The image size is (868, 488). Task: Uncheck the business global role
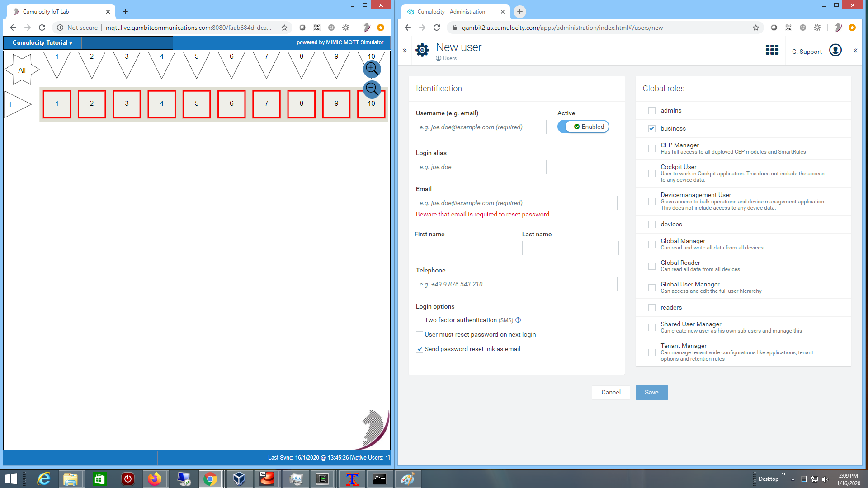point(652,129)
